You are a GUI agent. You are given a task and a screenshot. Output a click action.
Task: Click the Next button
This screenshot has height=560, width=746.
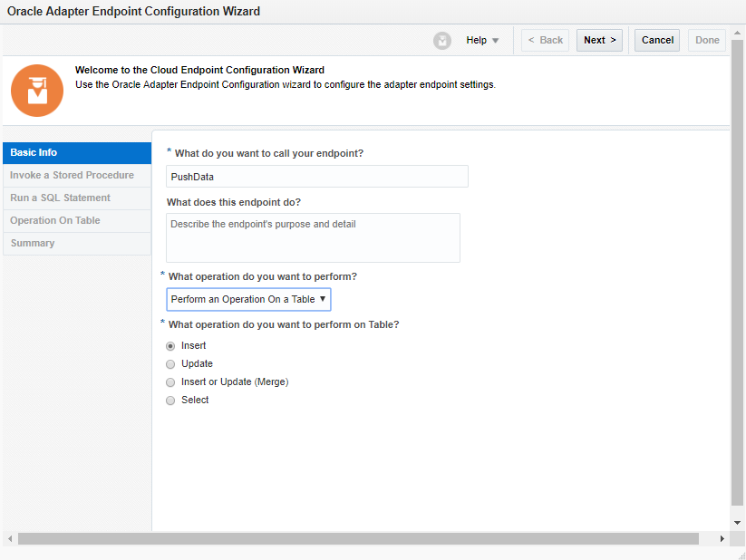coord(599,41)
